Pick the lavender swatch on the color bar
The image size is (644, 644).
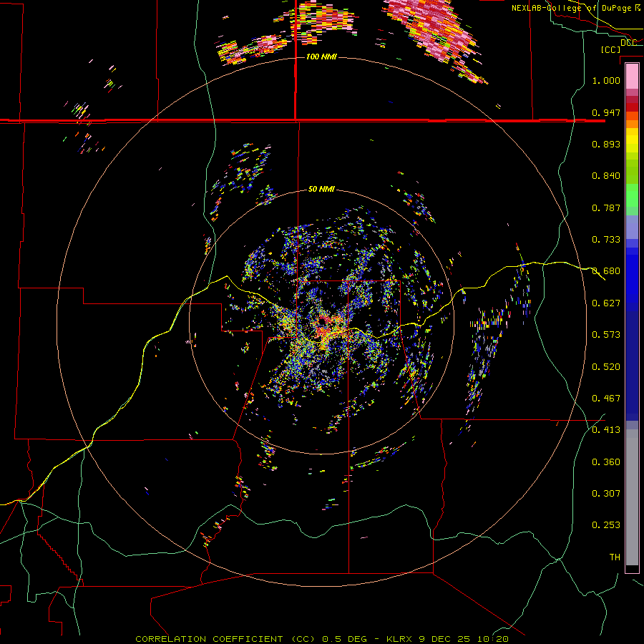click(x=632, y=227)
